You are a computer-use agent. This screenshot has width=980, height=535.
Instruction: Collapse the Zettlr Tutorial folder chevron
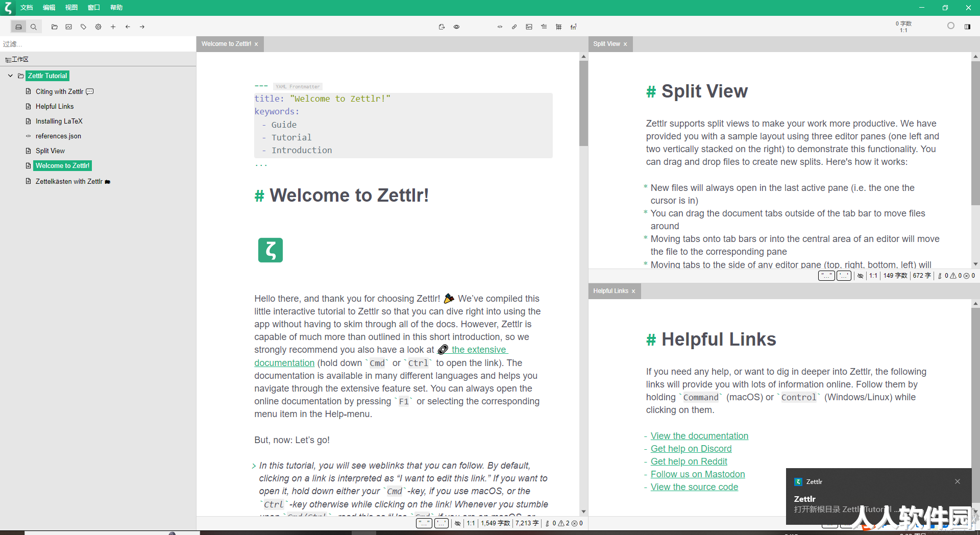point(10,76)
